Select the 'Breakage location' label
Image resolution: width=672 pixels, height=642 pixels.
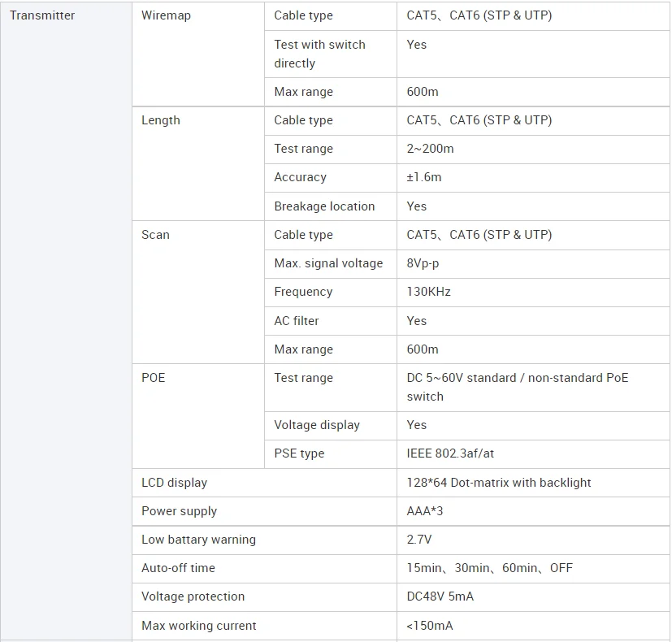click(324, 206)
